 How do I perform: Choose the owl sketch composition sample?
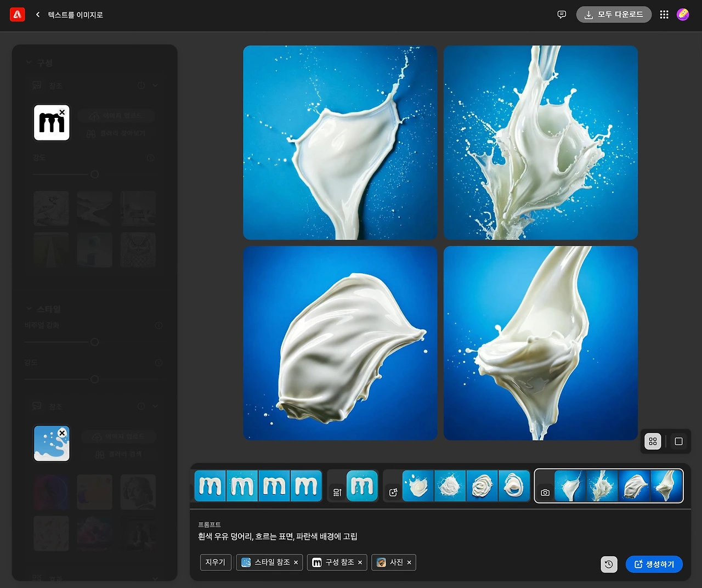point(138,250)
